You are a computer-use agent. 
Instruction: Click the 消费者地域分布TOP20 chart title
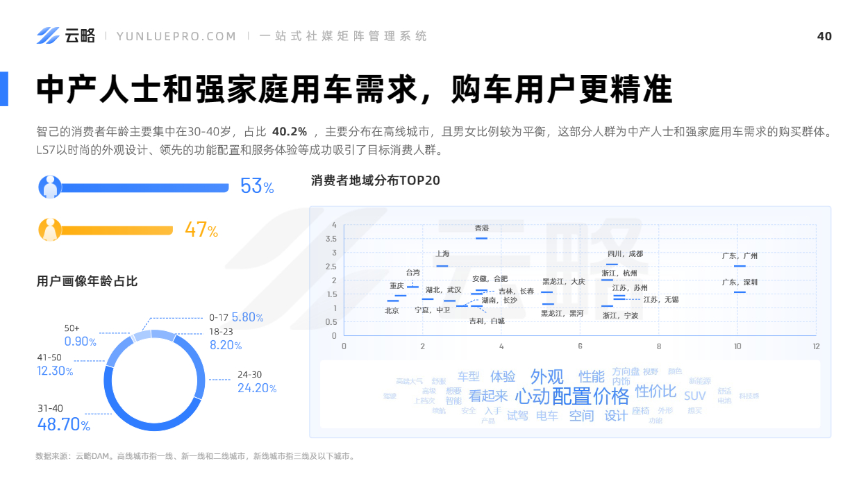[x=376, y=180]
